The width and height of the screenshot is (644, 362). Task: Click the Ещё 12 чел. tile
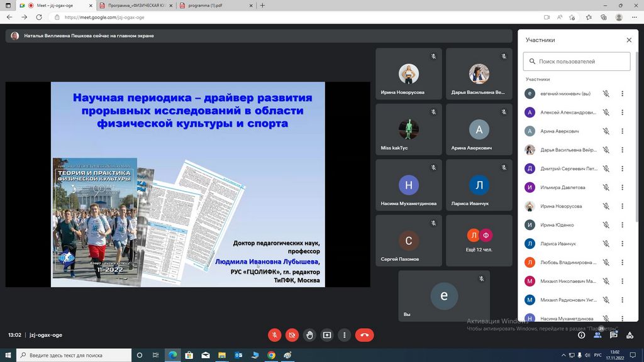click(x=479, y=241)
